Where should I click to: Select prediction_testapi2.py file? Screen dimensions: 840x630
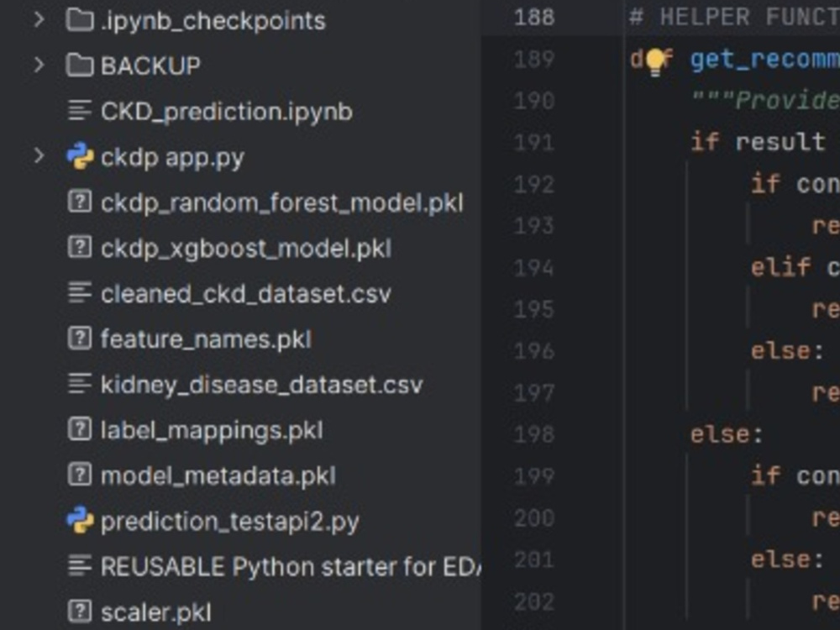230,522
